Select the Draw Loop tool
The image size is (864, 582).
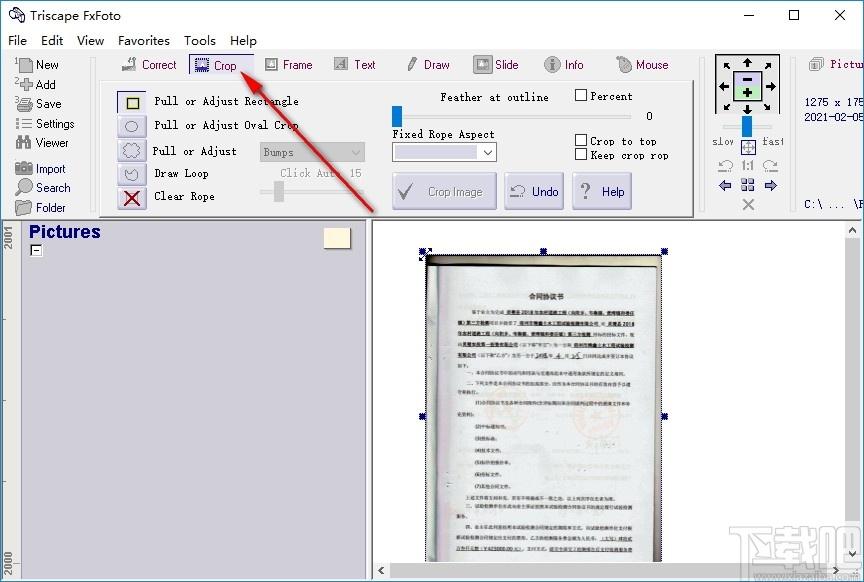pos(132,174)
